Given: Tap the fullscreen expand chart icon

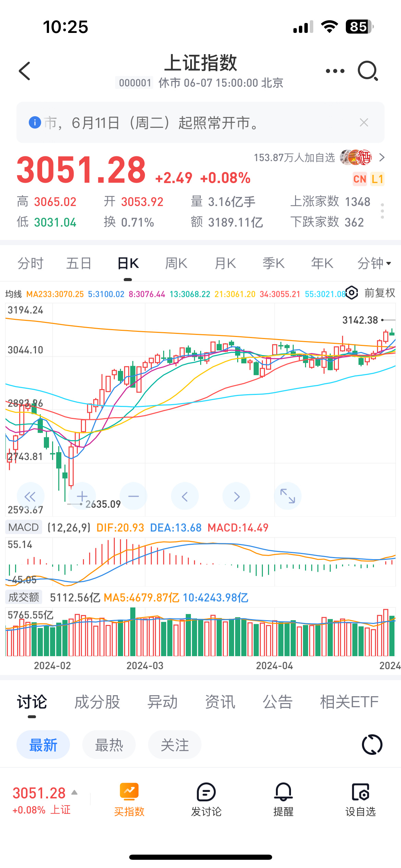Looking at the screenshot, I should 288,496.
